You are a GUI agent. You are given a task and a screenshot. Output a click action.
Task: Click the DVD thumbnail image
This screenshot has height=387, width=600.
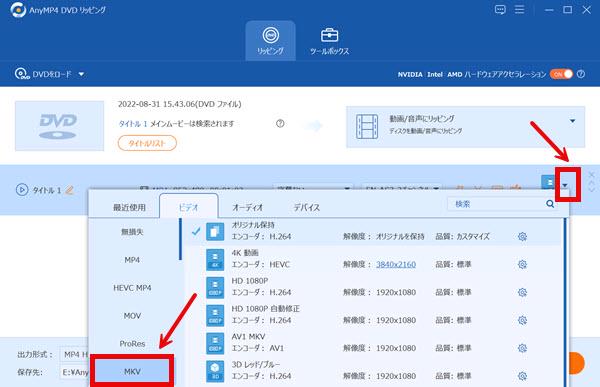pyautogui.click(x=59, y=126)
